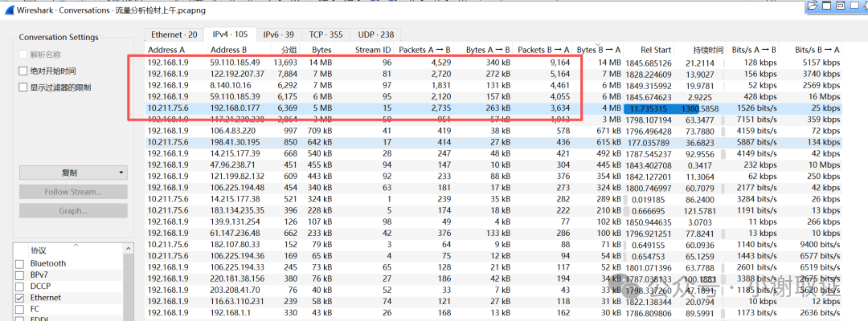The width and height of the screenshot is (868, 321).
Task: Click the 13,693 packet count cell
Action: [x=285, y=63]
